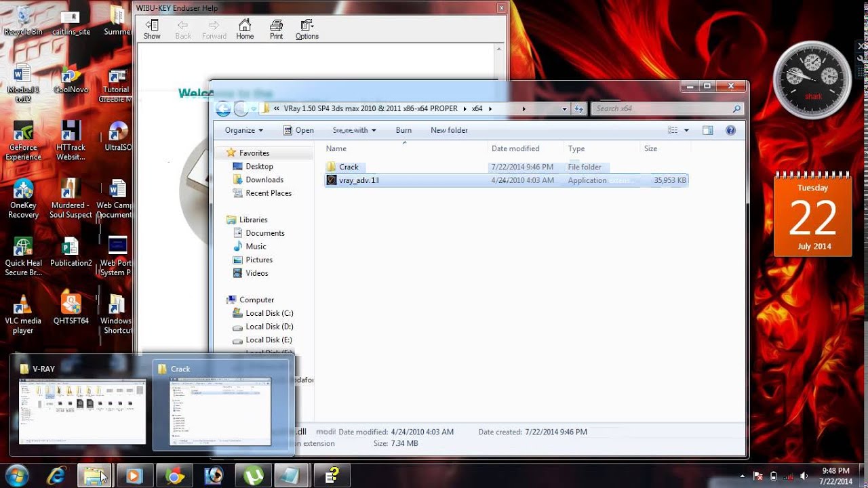Viewport: 868px width, 488px height.
Task: Click x64 in the address breadcrumb
Action: coord(477,108)
